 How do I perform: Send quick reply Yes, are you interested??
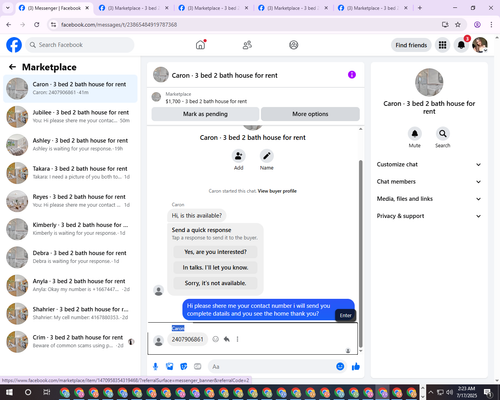click(x=215, y=252)
